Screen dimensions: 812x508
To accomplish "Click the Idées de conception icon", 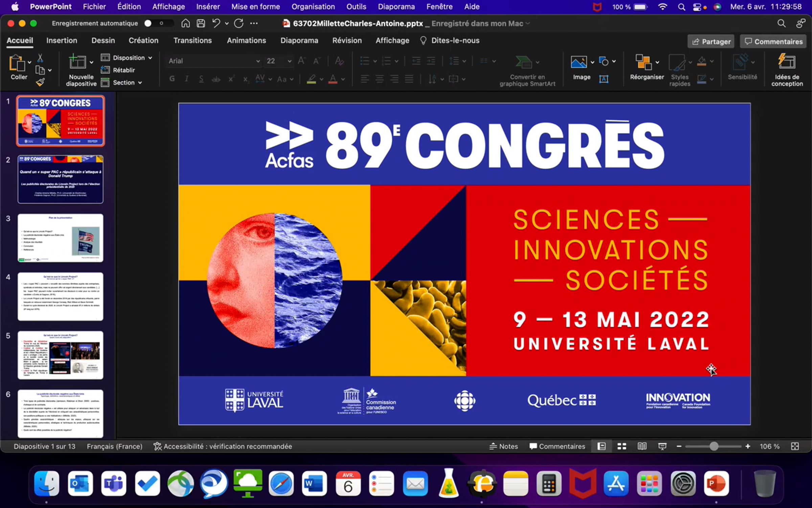I will (787, 62).
